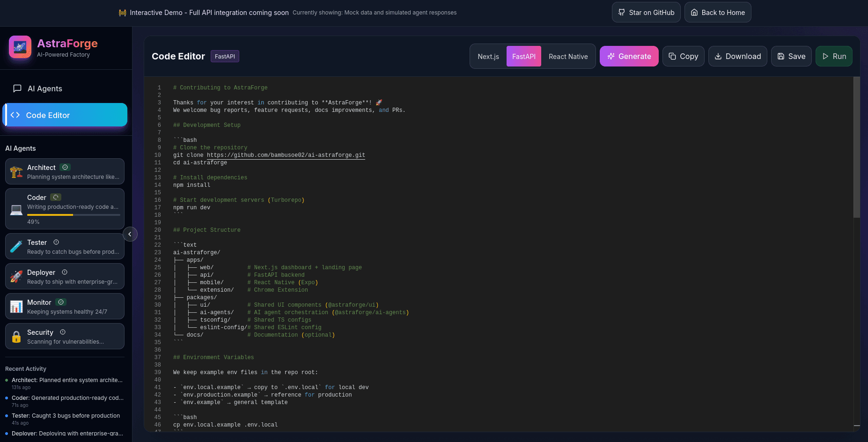
Task: Open the Security agent card
Action: coord(65,336)
